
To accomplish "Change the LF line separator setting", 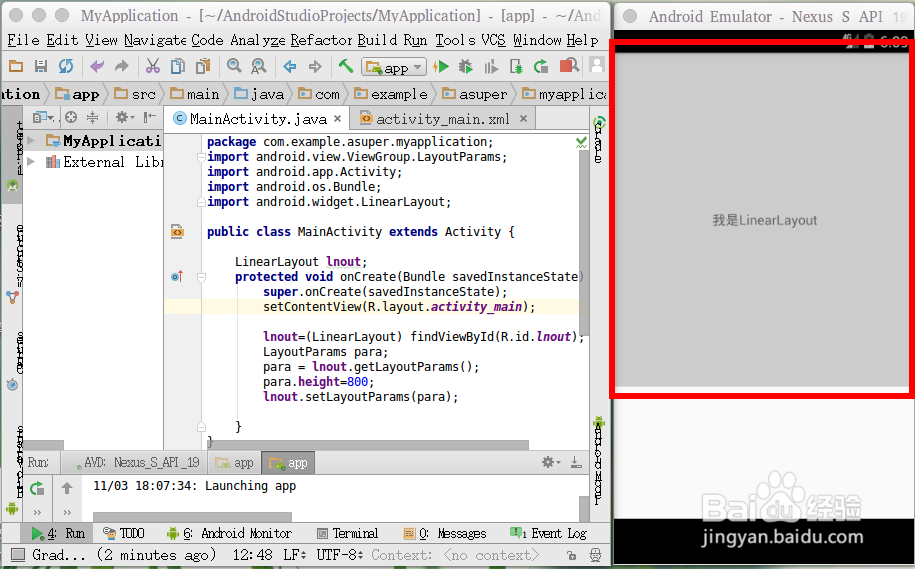I will click(295, 555).
